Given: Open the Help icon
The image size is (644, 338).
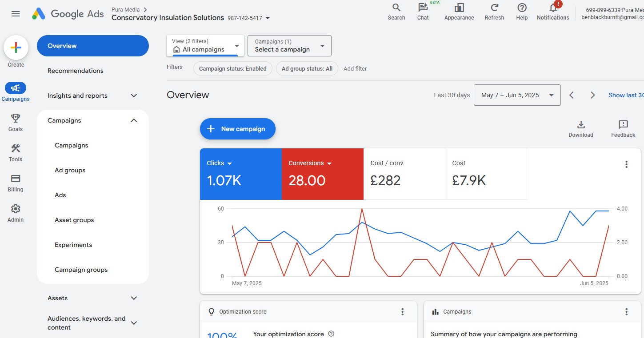Looking at the screenshot, I should [x=522, y=8].
